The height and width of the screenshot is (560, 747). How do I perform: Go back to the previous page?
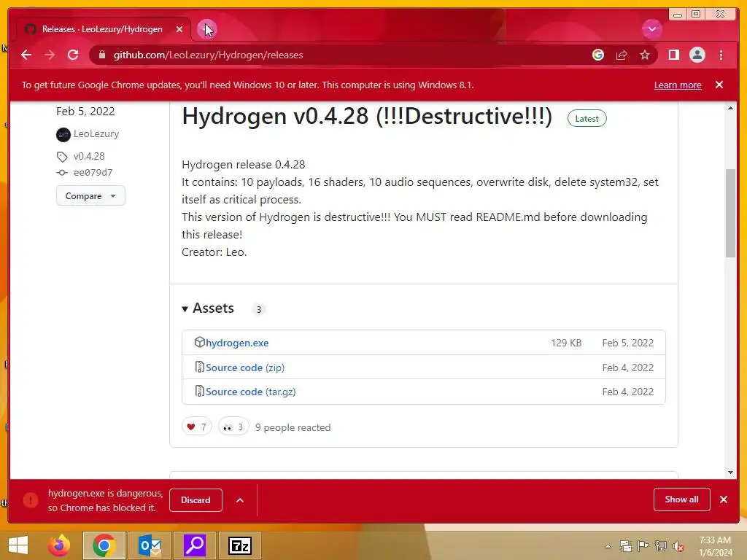tap(26, 55)
